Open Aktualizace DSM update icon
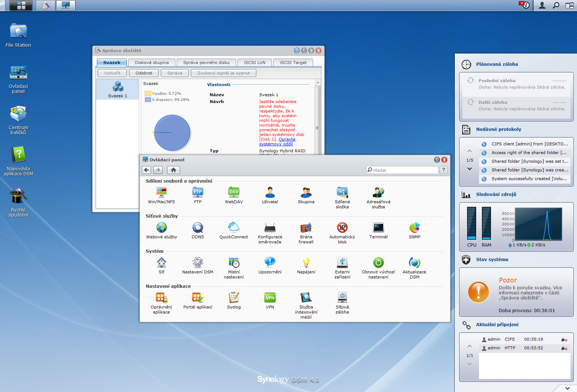This screenshot has height=392, width=577. (x=414, y=263)
